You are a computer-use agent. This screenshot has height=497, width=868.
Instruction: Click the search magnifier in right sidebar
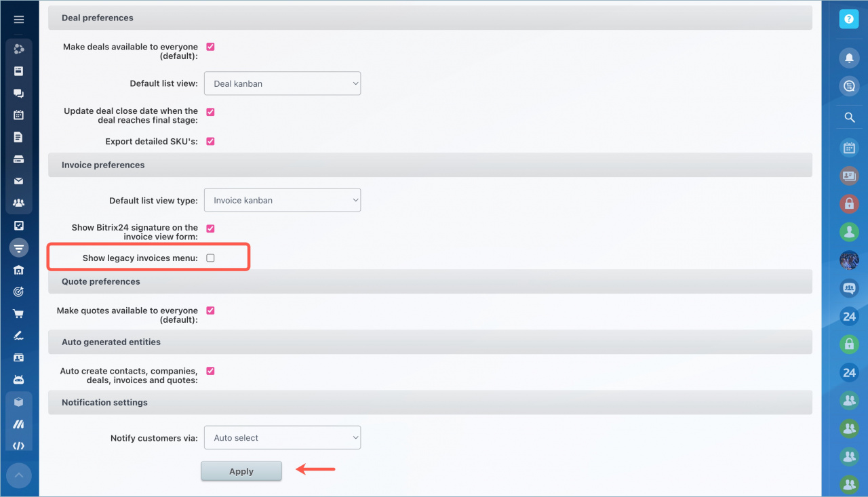pyautogui.click(x=849, y=117)
